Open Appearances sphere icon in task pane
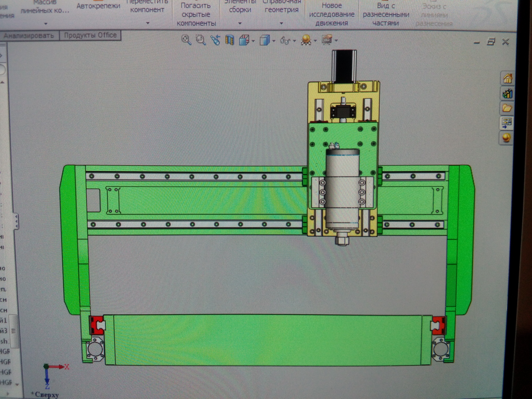Image resolution: width=532 pixels, height=399 pixels. (x=506, y=138)
